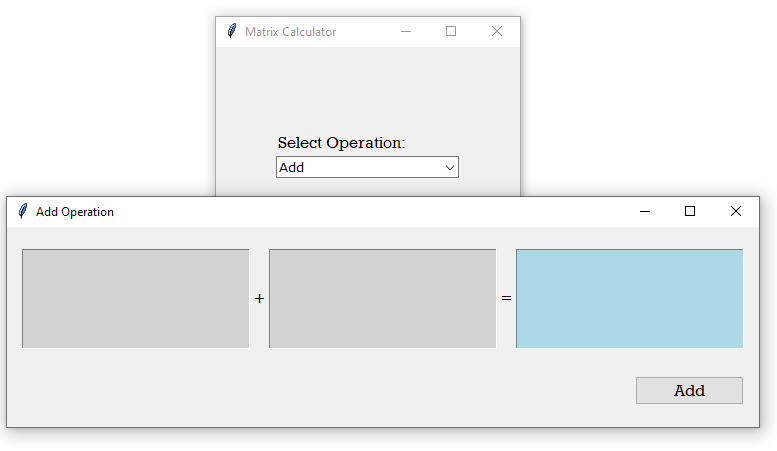Viewport: 777px width, 451px height.
Task: Click the Matrix Calculator window feather icon
Action: click(232, 31)
